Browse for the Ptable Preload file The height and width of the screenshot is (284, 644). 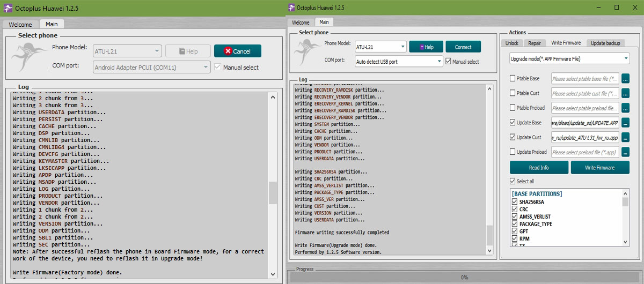(625, 108)
